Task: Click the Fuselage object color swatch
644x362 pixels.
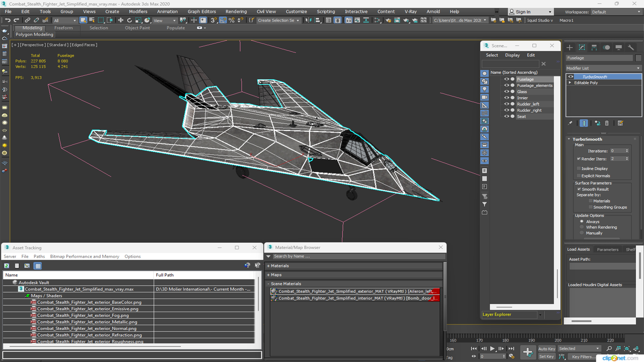Action: pyautogui.click(x=638, y=58)
